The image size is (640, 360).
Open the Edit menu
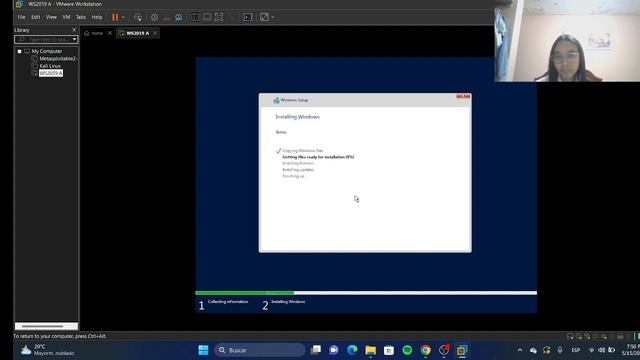tap(36, 17)
